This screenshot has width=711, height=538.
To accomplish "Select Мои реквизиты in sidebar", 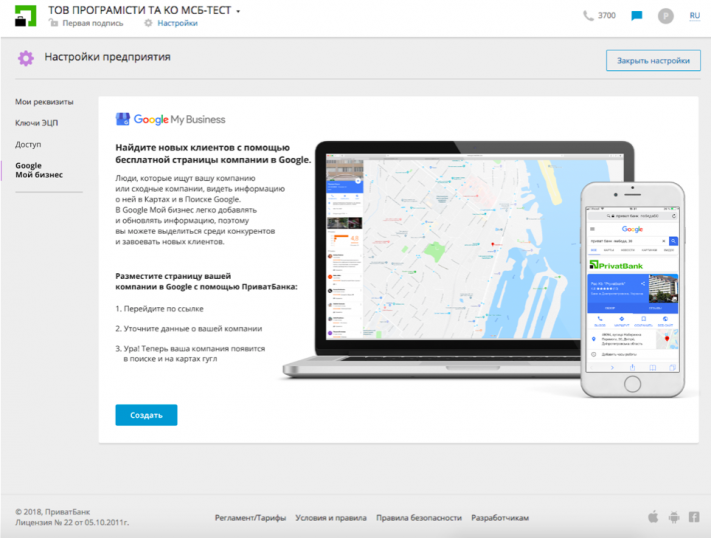I will 44,102.
